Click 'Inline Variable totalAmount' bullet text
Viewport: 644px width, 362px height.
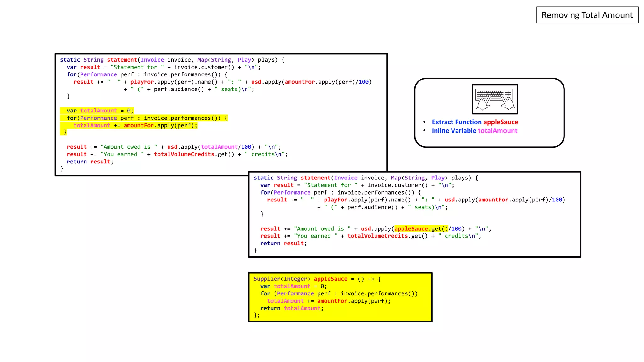pyautogui.click(x=474, y=131)
